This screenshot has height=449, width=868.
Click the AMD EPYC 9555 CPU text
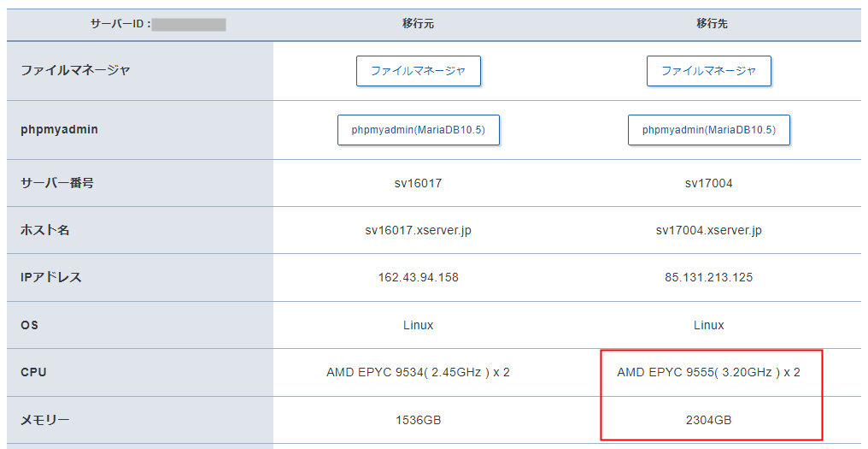[708, 373]
